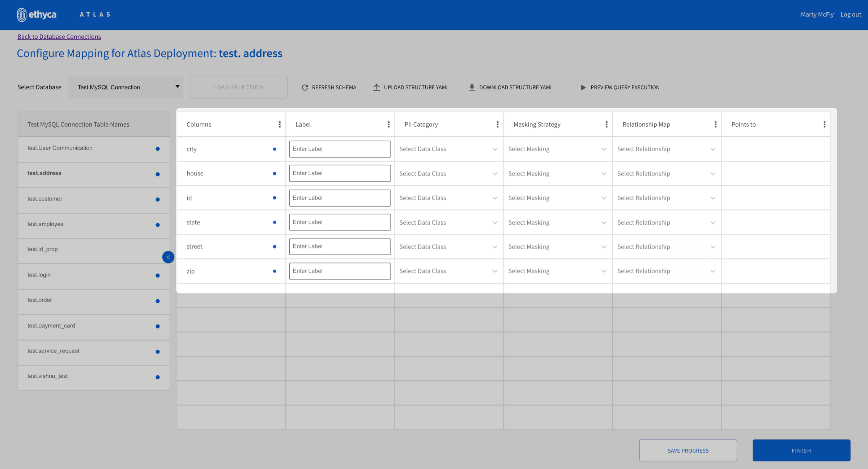
Task: Expand Select Masking dropdown for id row
Action: (x=557, y=198)
